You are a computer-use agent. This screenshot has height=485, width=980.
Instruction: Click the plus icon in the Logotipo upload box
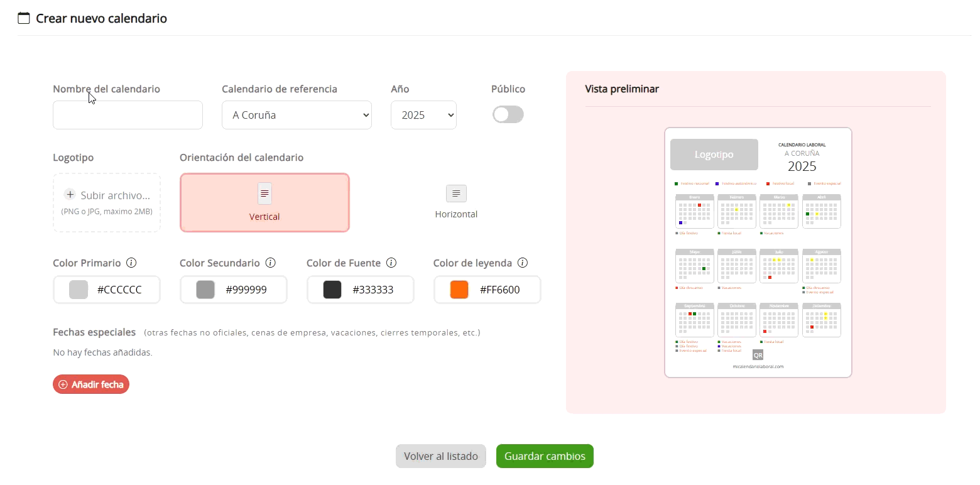tap(70, 195)
